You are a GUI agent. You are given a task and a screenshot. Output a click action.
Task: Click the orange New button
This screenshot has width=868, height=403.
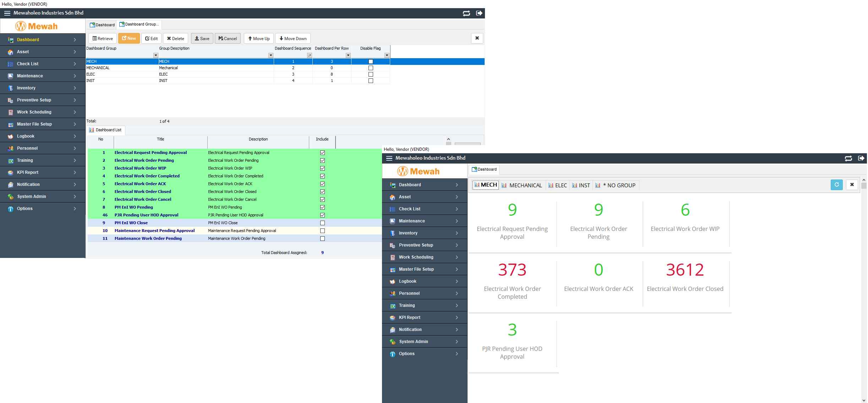point(129,38)
